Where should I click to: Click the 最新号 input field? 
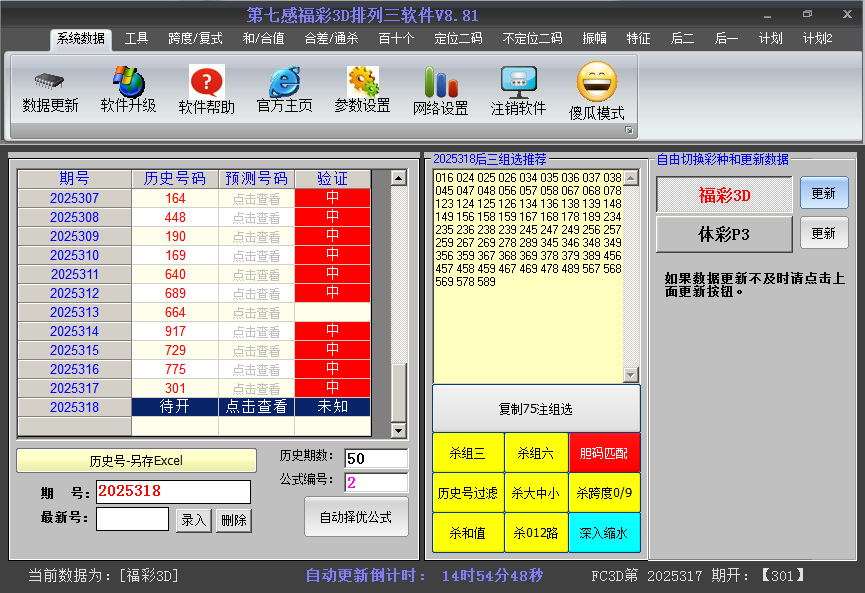click(x=132, y=519)
